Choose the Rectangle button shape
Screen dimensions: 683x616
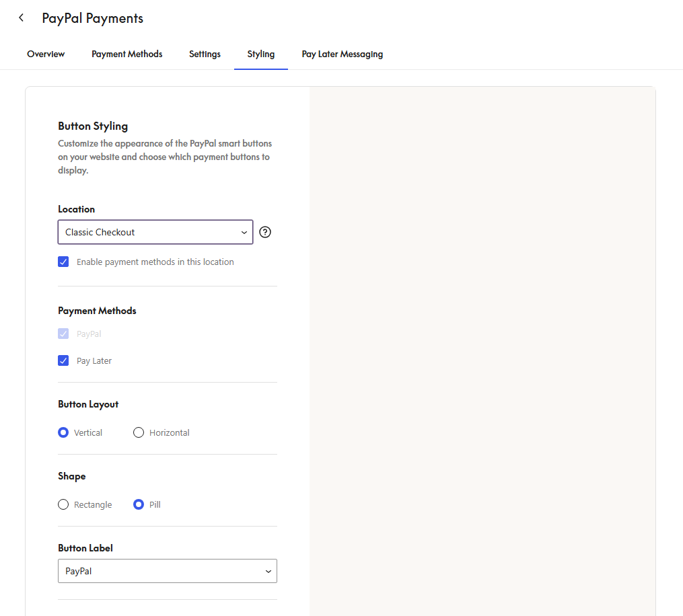coord(63,504)
